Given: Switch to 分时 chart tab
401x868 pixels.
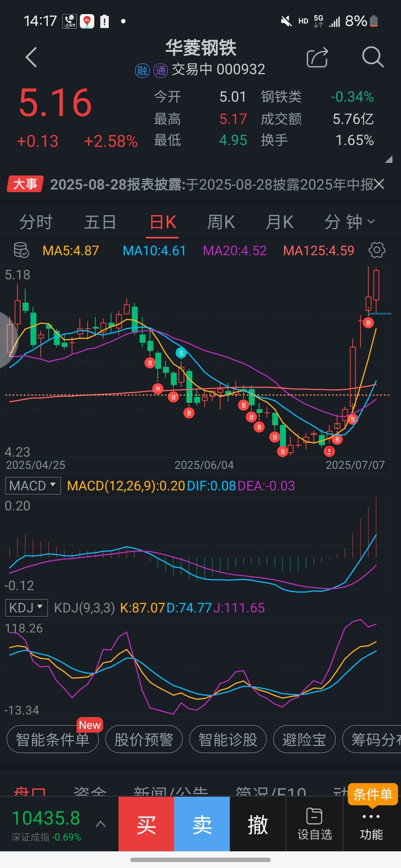Looking at the screenshot, I should pyautogui.click(x=36, y=222).
